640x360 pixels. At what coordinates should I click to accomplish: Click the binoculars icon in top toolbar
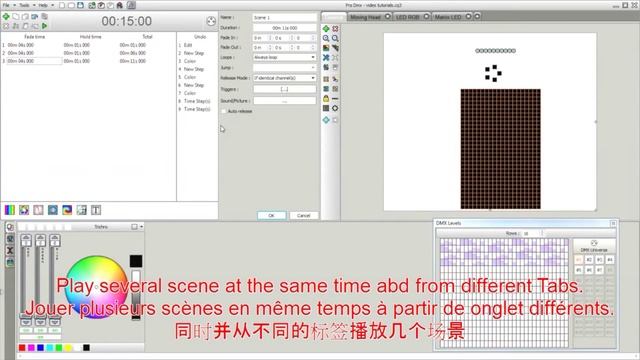[x=120, y=5]
